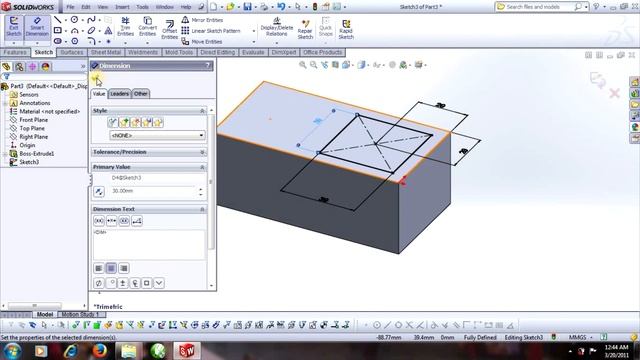Click Offset Entities tool

tap(169, 29)
